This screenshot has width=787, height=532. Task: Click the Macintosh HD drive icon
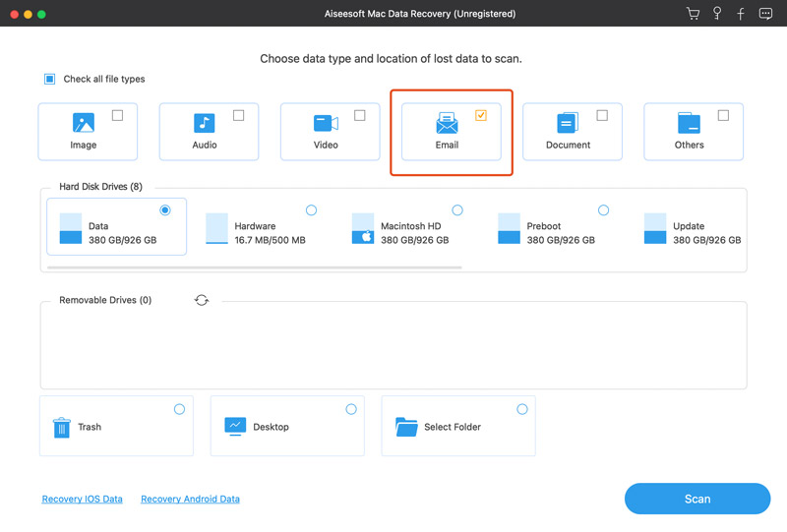click(363, 228)
